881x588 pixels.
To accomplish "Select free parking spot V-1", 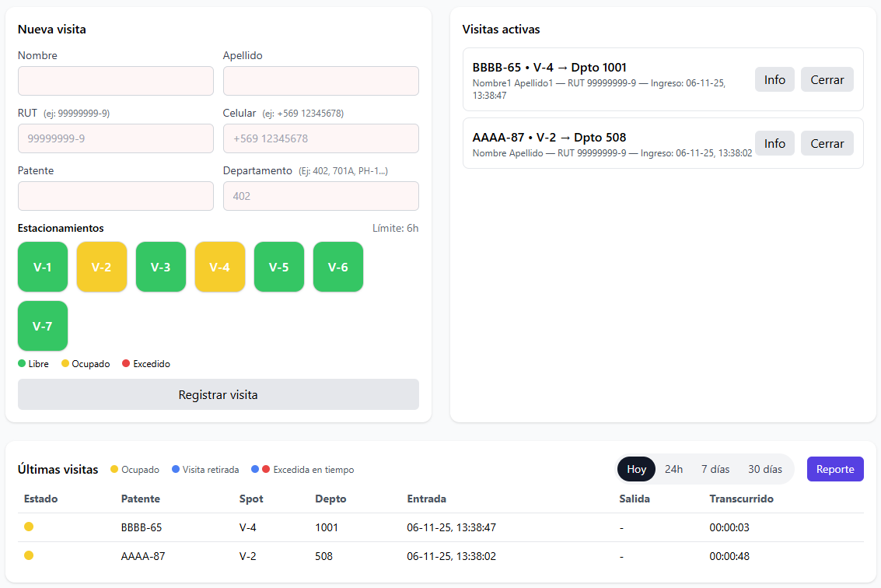I will point(43,267).
